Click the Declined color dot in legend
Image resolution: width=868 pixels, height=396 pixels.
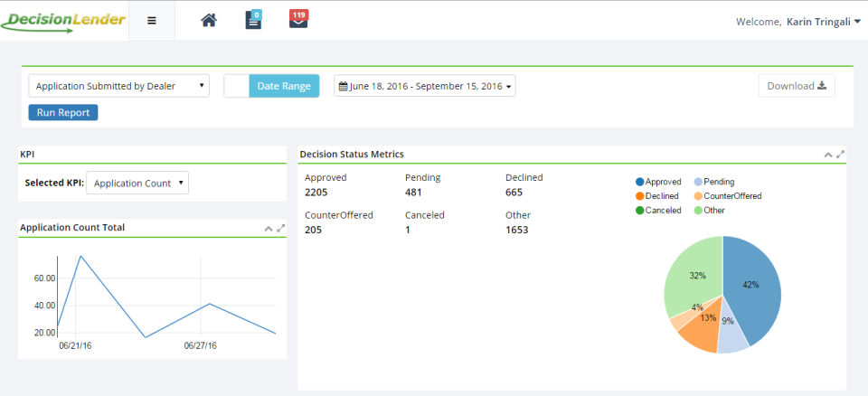(x=639, y=196)
